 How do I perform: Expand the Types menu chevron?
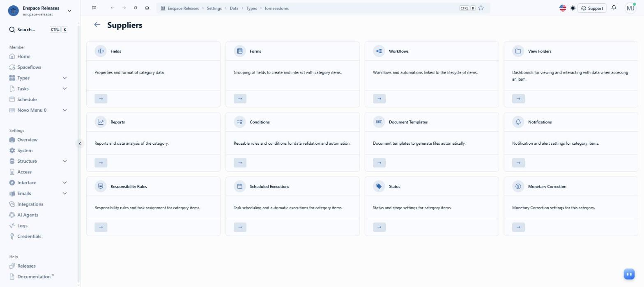coord(64,78)
